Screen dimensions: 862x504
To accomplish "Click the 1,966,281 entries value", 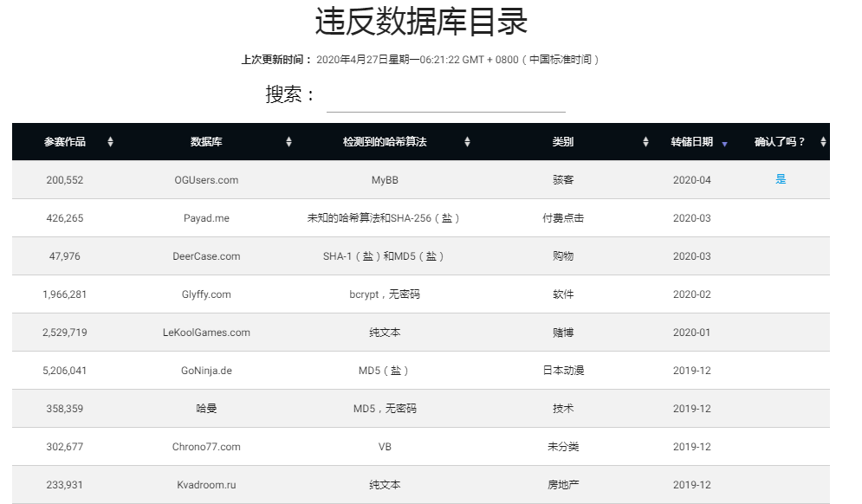I will coord(65,294).
